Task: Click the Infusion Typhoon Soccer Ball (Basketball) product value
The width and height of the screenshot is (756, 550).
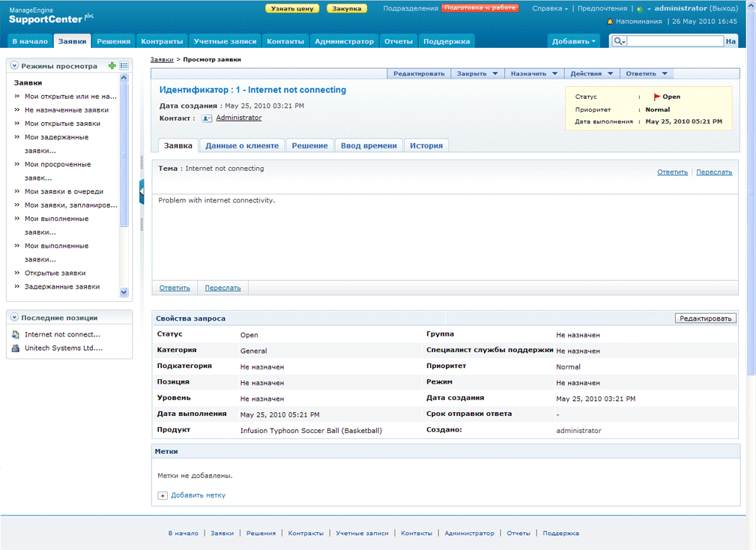Action: pyautogui.click(x=311, y=430)
